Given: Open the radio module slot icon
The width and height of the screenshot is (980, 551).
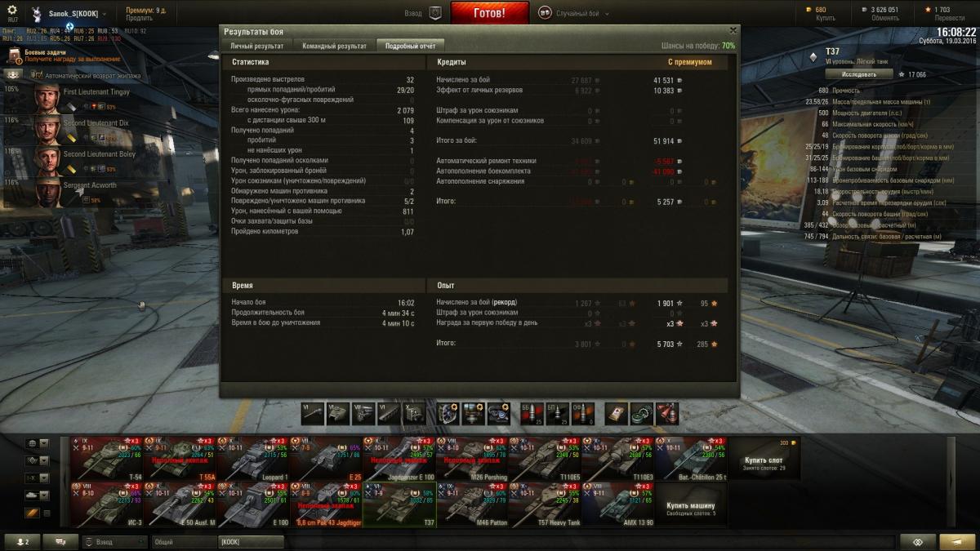Looking at the screenshot, I should pyautogui.click(x=414, y=414).
